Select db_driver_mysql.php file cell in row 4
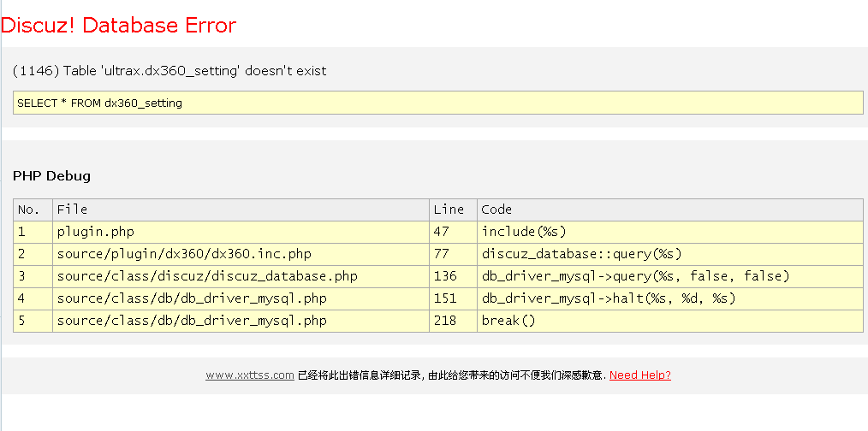The width and height of the screenshot is (868, 431). click(x=241, y=298)
